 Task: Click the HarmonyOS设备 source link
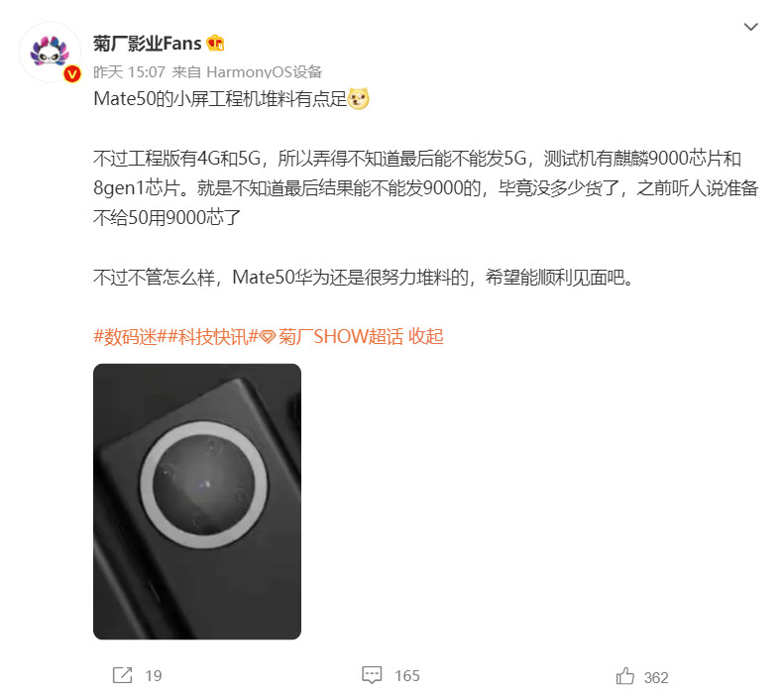[264, 72]
